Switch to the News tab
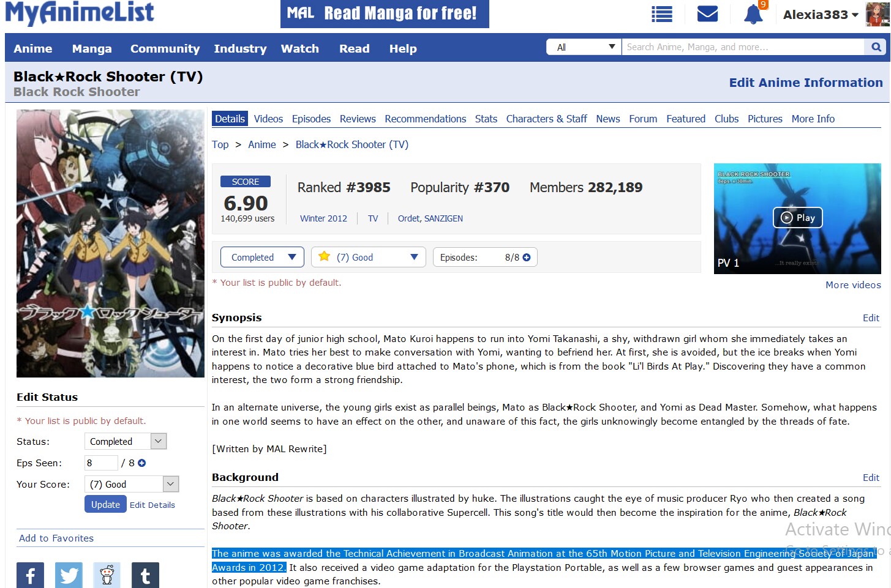 pyautogui.click(x=608, y=119)
